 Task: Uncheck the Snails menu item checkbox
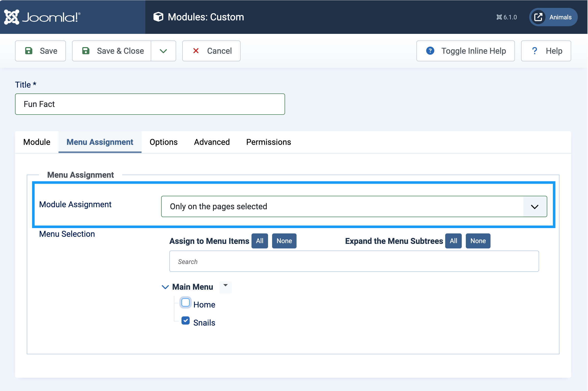click(x=186, y=320)
